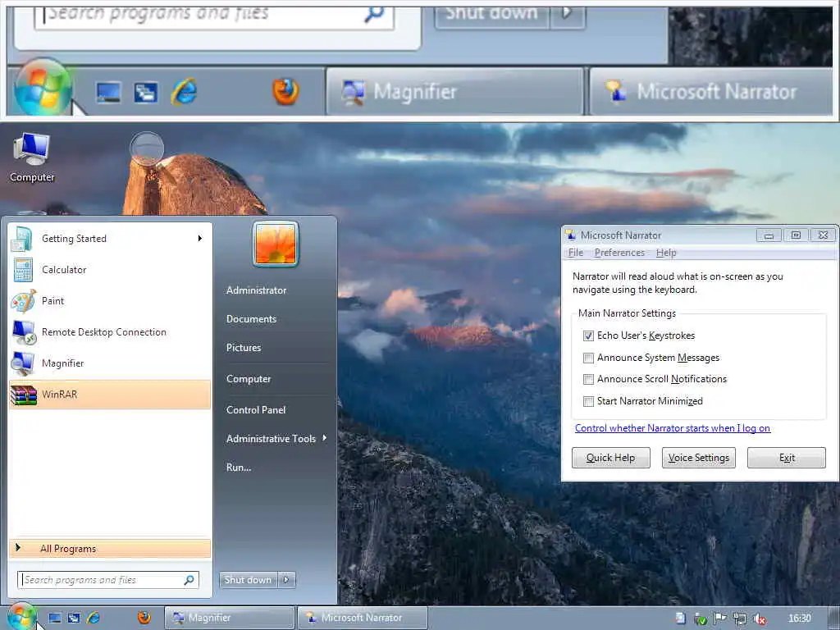Open Administrator folder in Start menu
840x630 pixels.
click(x=257, y=290)
